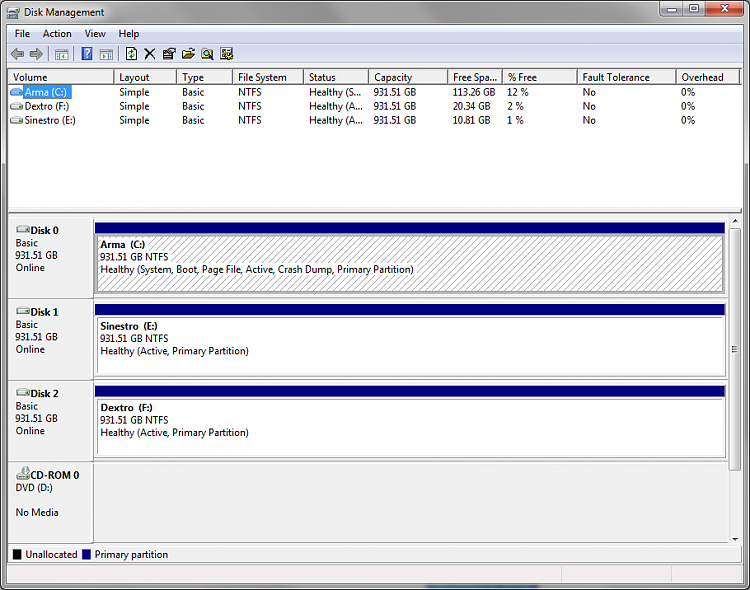Select the Dextro (F:) partition block on Disk 2

(410, 426)
